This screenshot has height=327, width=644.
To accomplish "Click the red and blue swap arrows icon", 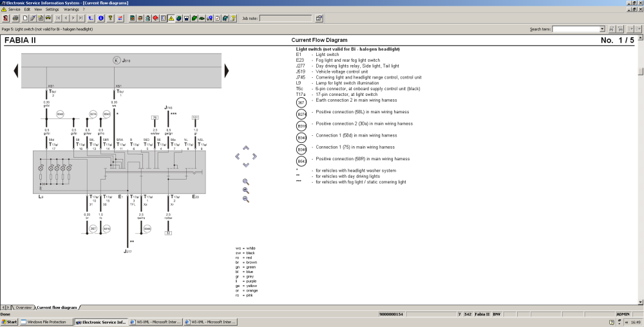I will [x=120, y=18].
